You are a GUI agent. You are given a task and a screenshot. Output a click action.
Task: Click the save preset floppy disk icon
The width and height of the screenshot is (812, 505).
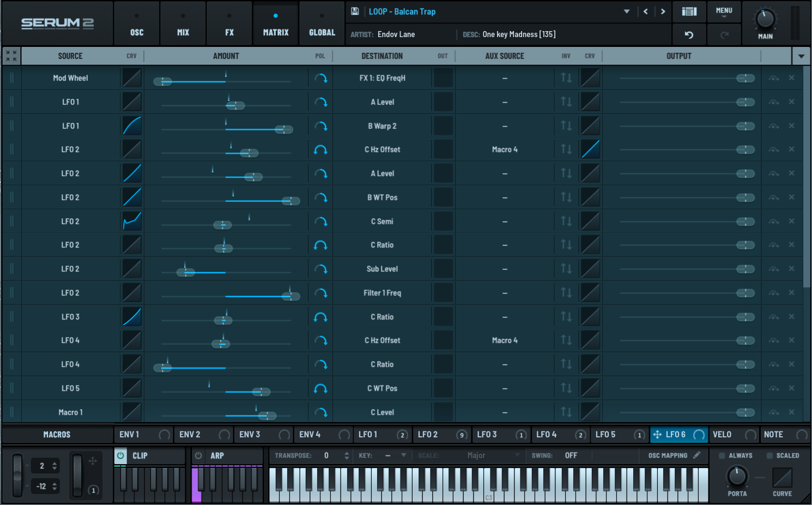tap(355, 11)
